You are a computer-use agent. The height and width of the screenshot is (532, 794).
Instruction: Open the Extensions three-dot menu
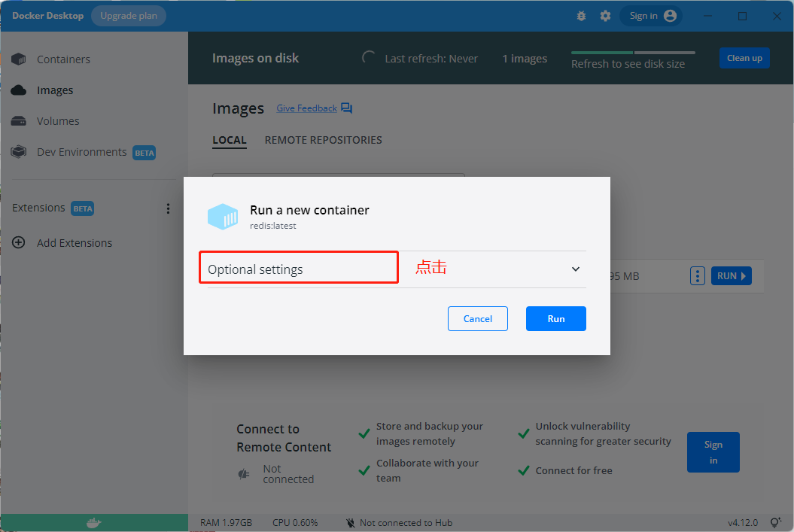pos(168,208)
